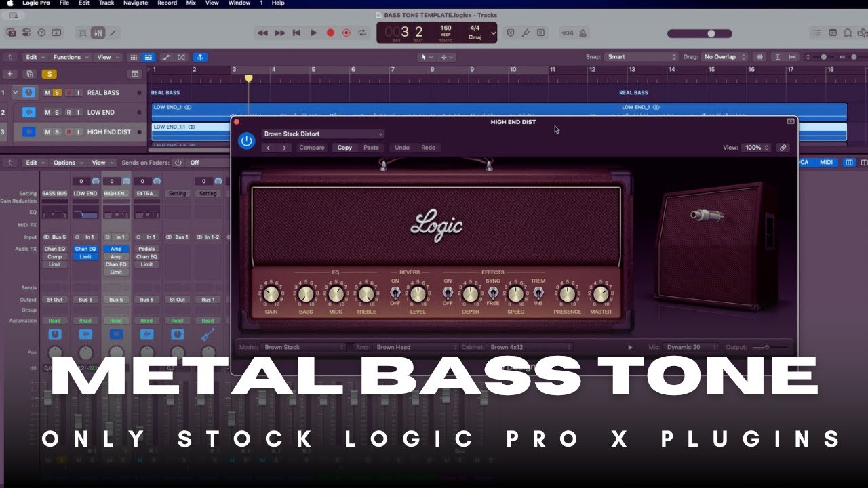Adjust the amp MASTER knob
868x488 pixels.
tap(600, 294)
